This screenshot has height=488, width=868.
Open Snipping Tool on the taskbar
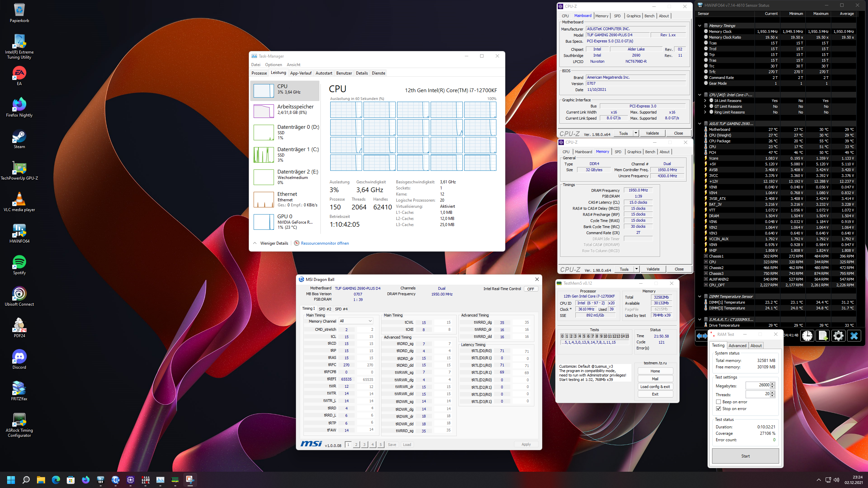click(x=190, y=480)
